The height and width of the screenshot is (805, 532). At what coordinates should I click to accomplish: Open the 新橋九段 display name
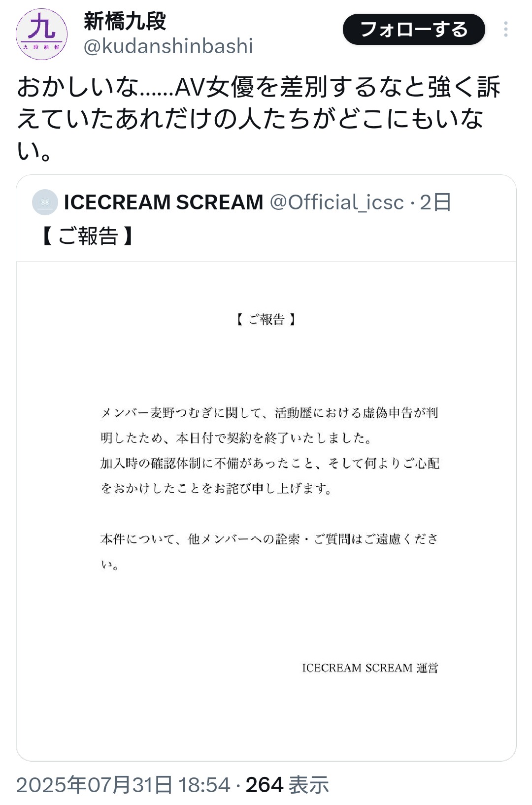point(125,21)
